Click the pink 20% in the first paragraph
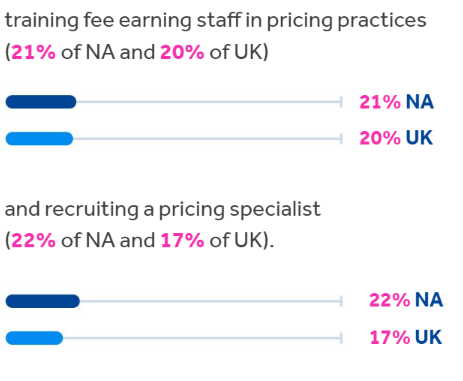Image resolution: width=463 pixels, height=381 pixels. (182, 52)
